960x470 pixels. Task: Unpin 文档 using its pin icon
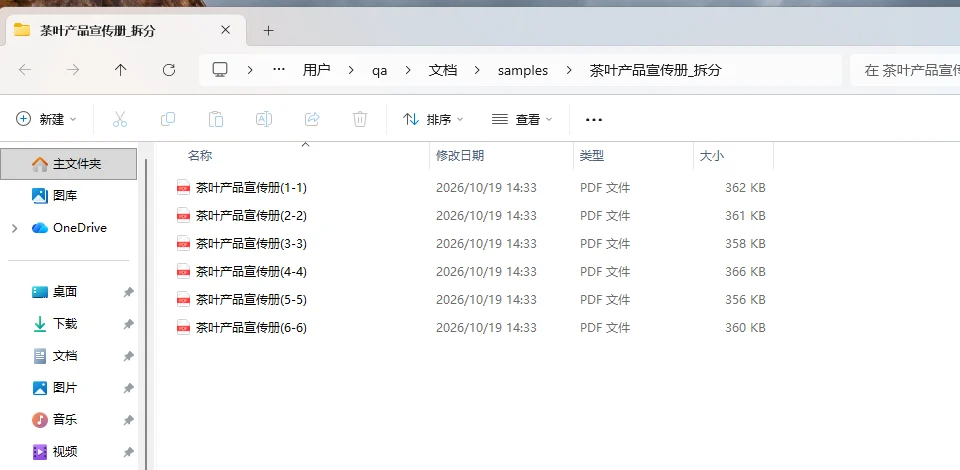(x=128, y=356)
